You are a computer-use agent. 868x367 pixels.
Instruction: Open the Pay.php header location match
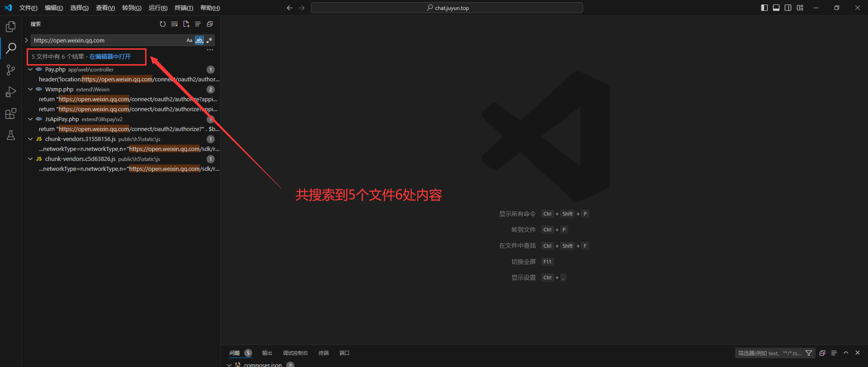point(129,80)
